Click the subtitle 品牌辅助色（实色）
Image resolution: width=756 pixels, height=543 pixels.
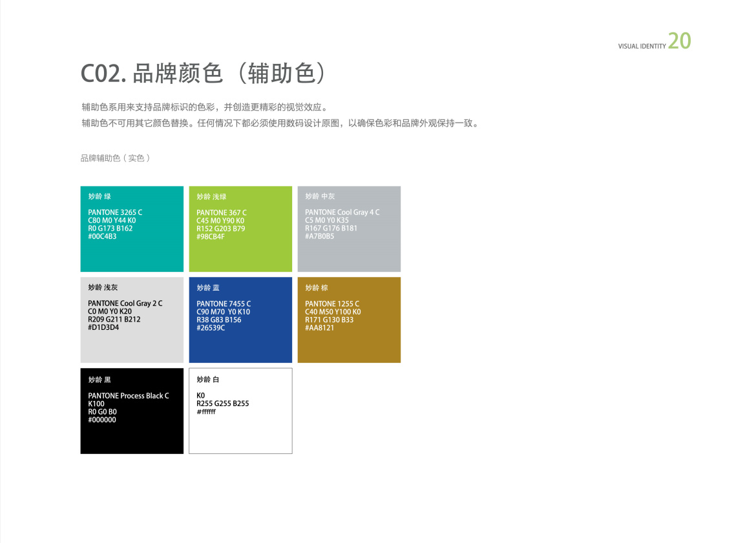click(115, 158)
